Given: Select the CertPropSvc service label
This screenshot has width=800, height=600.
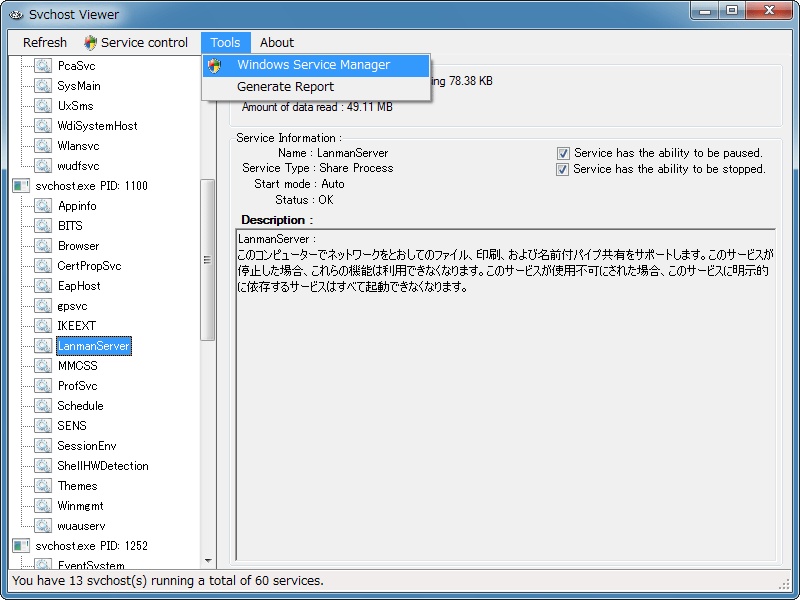Looking at the screenshot, I should [x=89, y=266].
